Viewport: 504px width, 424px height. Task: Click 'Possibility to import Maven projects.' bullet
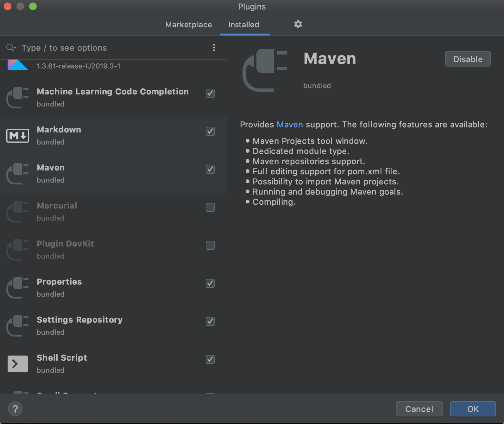325,182
